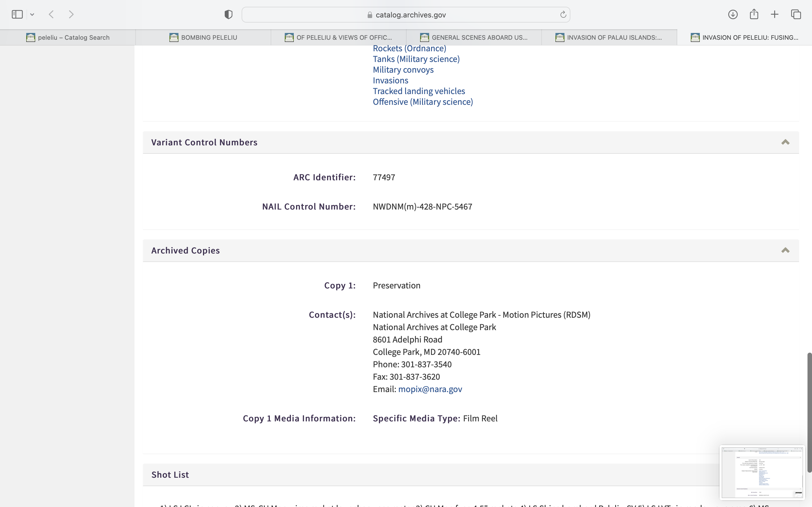The image size is (812, 507).
Task: Click the mopix@nara.gov email link
Action: (430, 389)
